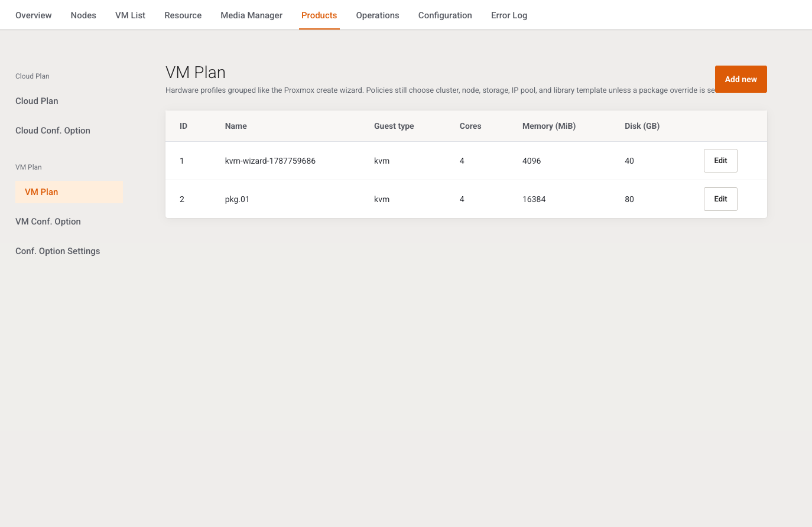Open the Resource tab
Screen dimensions: 812x527
pos(183,15)
